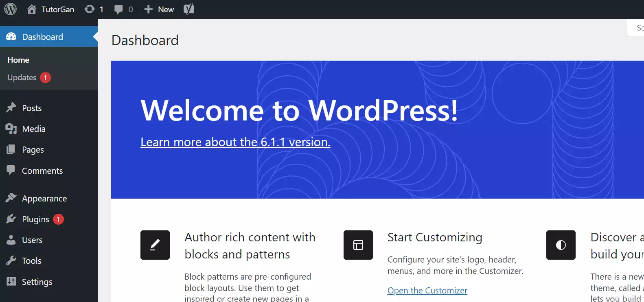
Task: Click the update count '1' in admin bar
Action: tap(101, 9)
